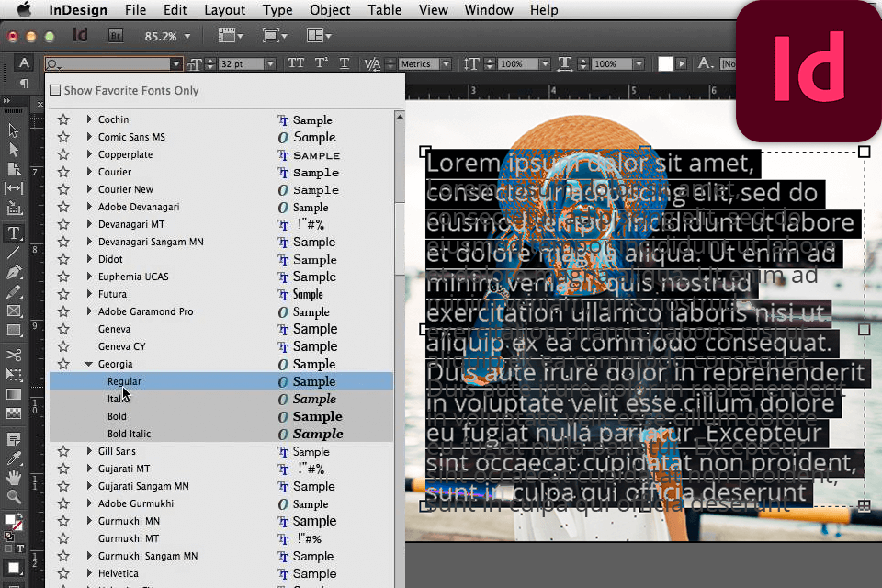Open the Type menu

(x=277, y=10)
